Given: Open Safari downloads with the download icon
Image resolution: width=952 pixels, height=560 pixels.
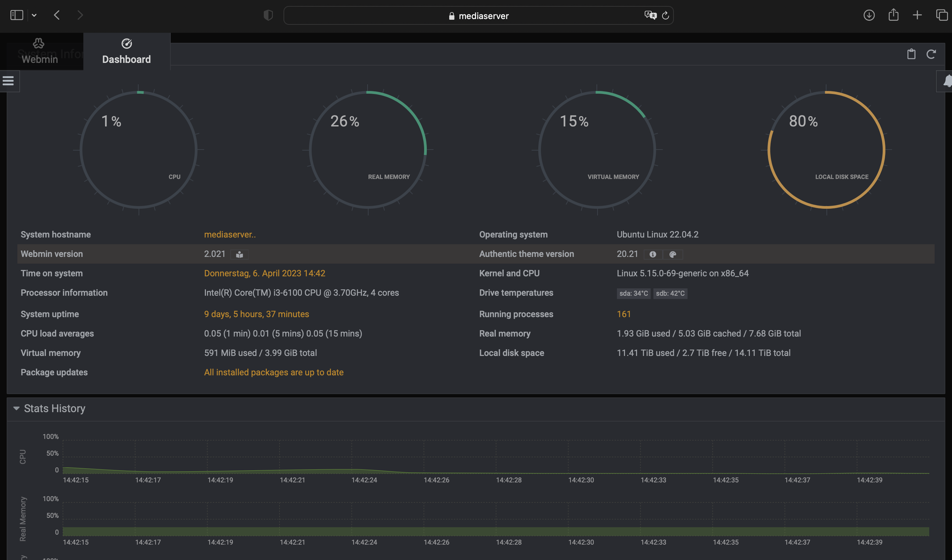Looking at the screenshot, I should coord(869,15).
